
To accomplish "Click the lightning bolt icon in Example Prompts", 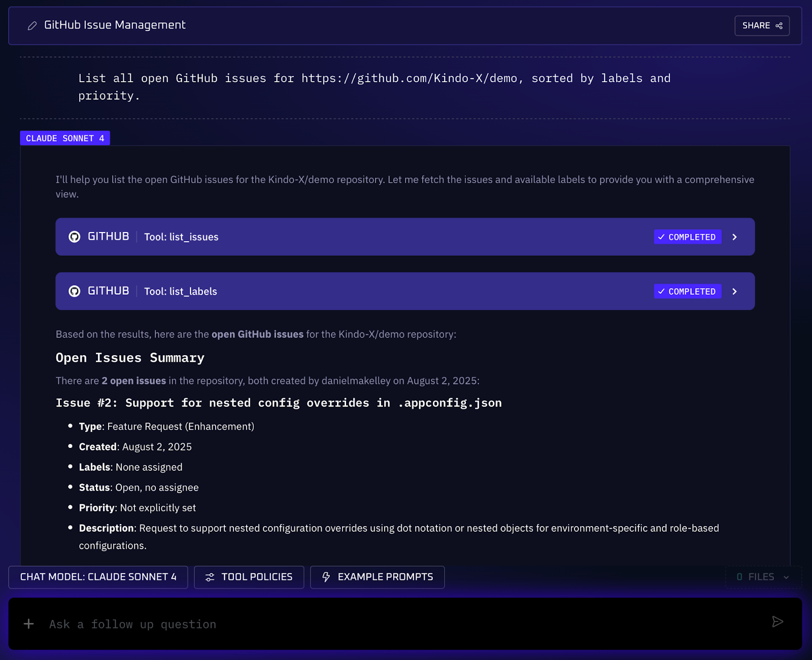I will [326, 577].
